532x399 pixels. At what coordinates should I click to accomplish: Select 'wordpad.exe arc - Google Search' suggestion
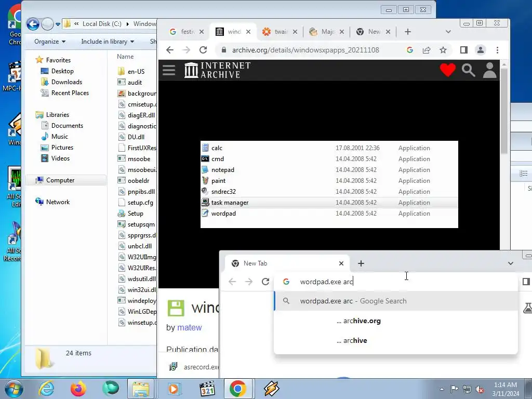395,301
